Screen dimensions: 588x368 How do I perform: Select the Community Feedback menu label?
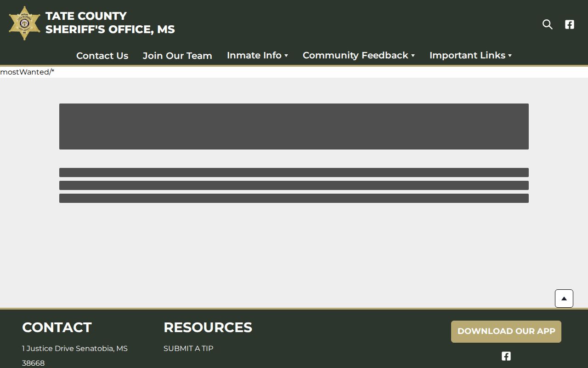(355, 55)
